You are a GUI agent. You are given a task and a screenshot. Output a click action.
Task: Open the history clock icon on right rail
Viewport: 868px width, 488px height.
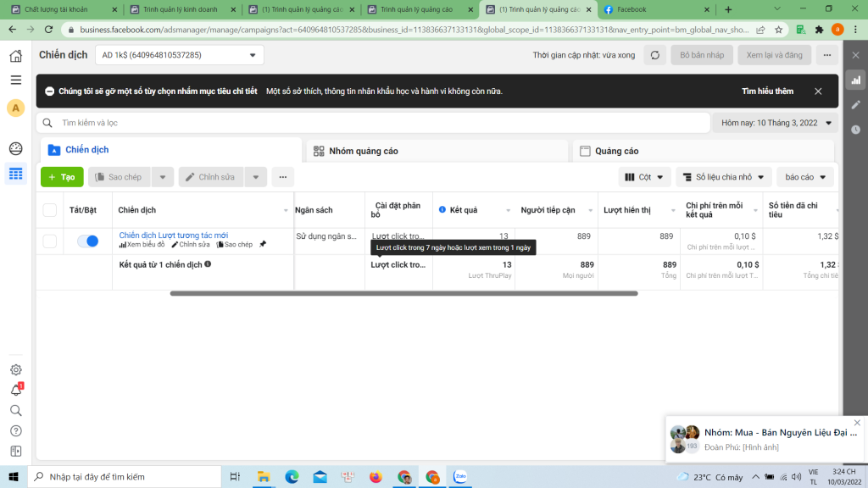pyautogui.click(x=855, y=130)
